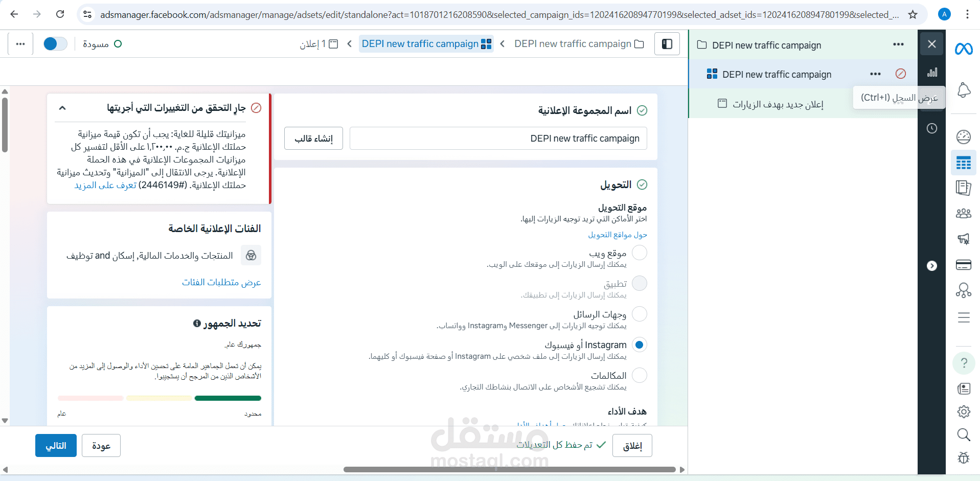Viewport: 980px width, 481px height.
Task: Open All tools hamburger icon
Action: [x=964, y=317]
